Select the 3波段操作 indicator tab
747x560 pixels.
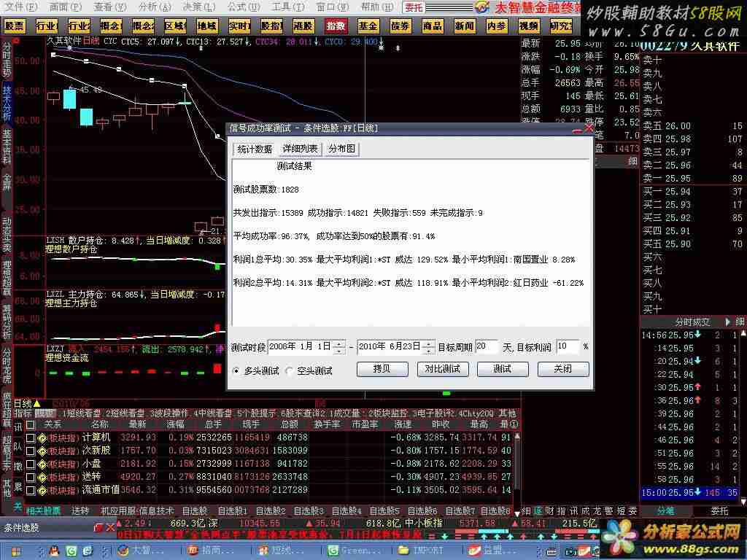click(x=170, y=413)
